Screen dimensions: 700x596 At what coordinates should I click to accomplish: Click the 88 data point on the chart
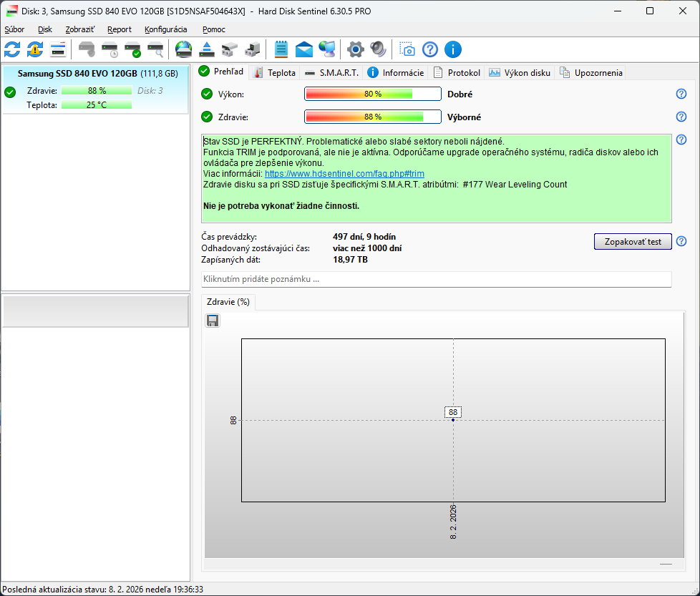point(452,420)
